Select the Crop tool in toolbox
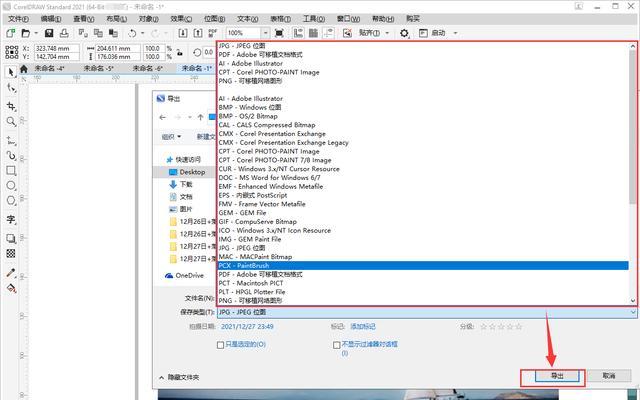The image size is (640, 400). pyautogui.click(x=11, y=106)
